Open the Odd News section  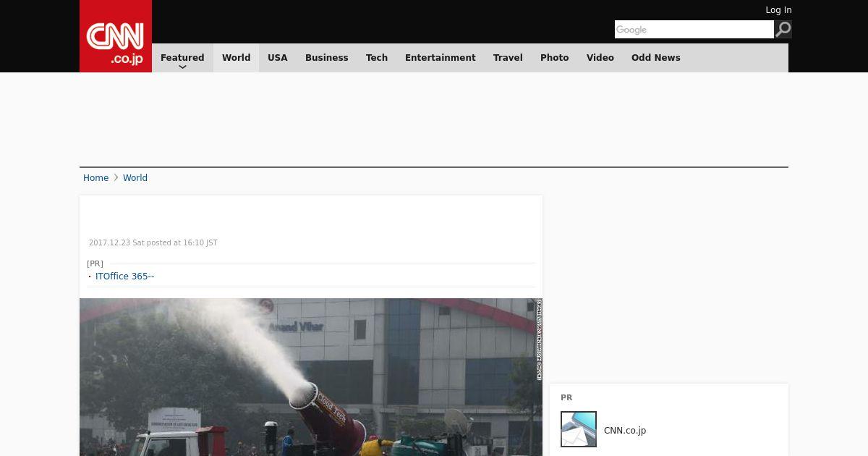click(656, 58)
